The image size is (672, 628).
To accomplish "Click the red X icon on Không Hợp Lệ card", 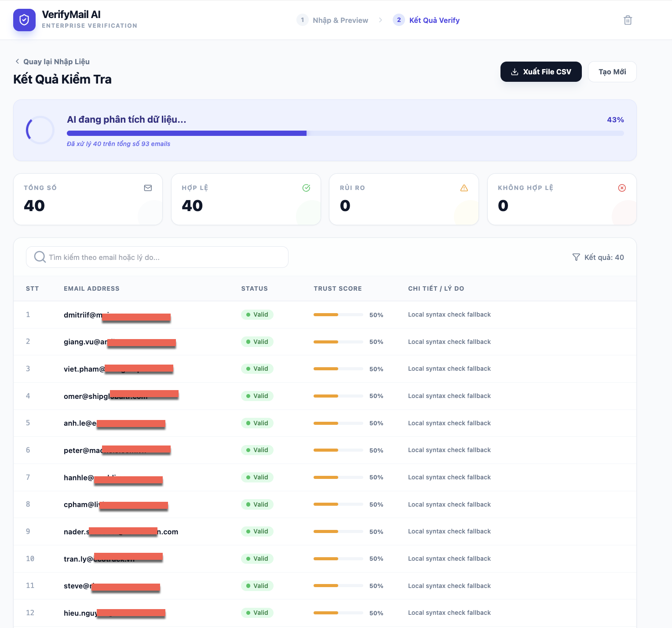I will coord(622,188).
